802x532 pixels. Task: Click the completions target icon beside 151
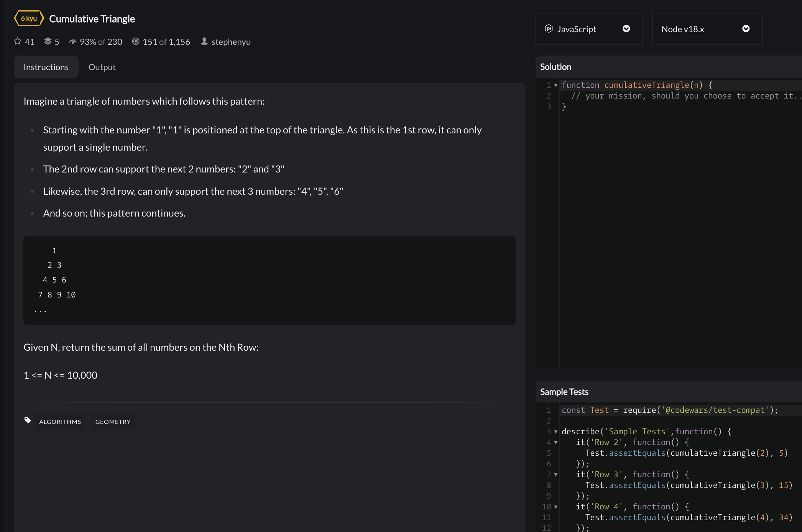136,41
